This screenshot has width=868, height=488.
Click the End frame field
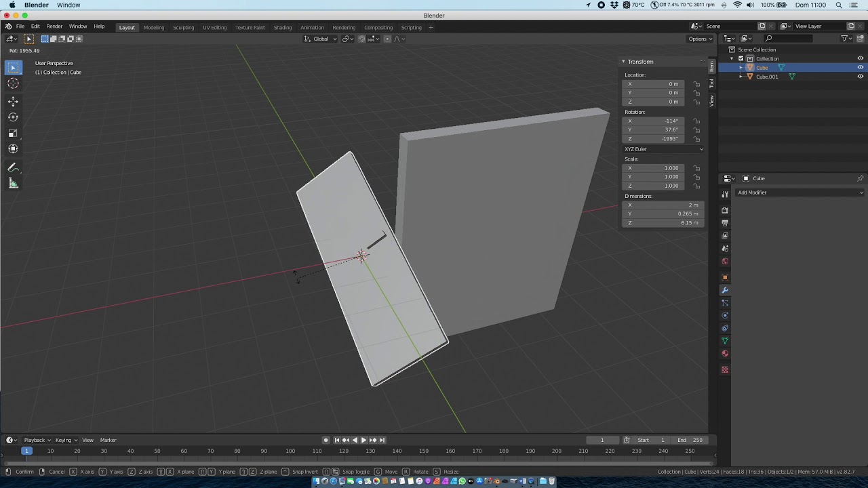click(691, 440)
